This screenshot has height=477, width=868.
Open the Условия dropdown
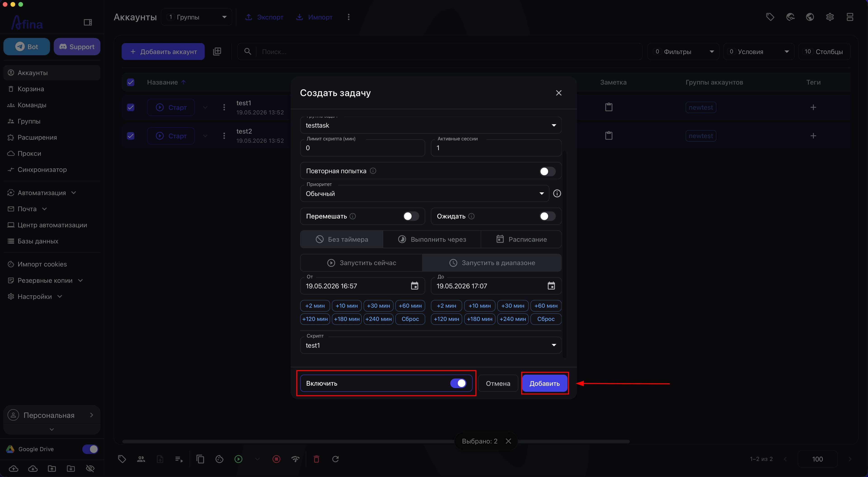[759, 52]
